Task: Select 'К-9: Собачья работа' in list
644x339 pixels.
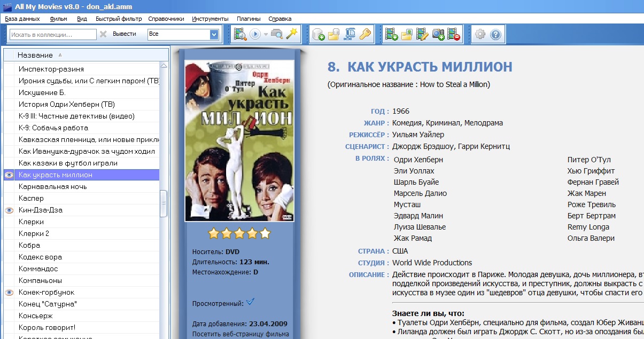Action: click(81, 128)
